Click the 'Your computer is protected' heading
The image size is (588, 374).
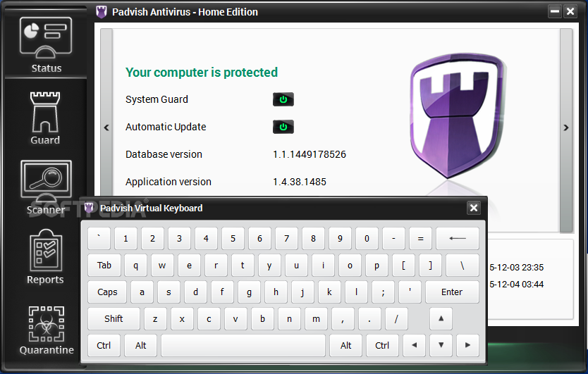click(202, 73)
